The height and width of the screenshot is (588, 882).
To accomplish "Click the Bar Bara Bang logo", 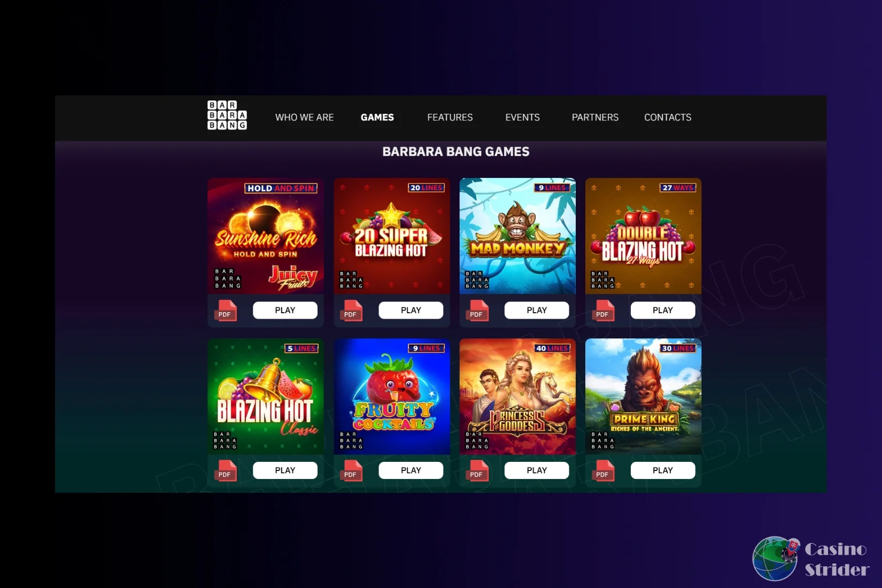I will tap(227, 115).
